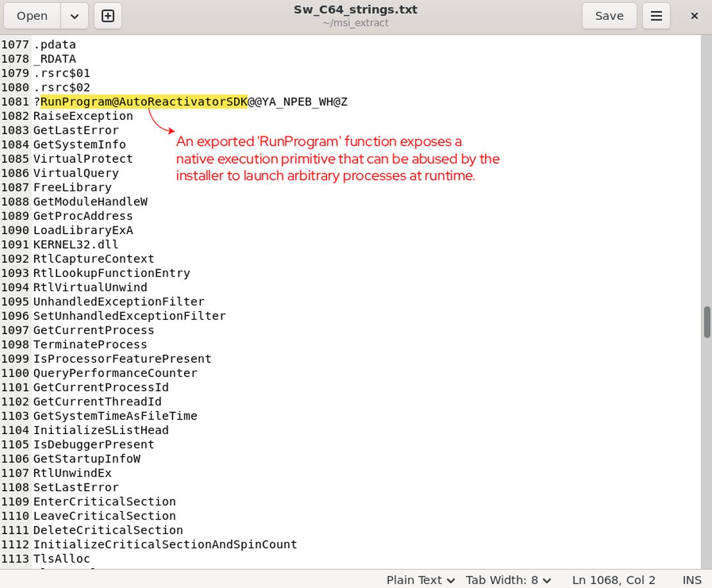712x588 pixels.
Task: Select the highlighted RunProgram string on line 1081
Action: point(144,101)
